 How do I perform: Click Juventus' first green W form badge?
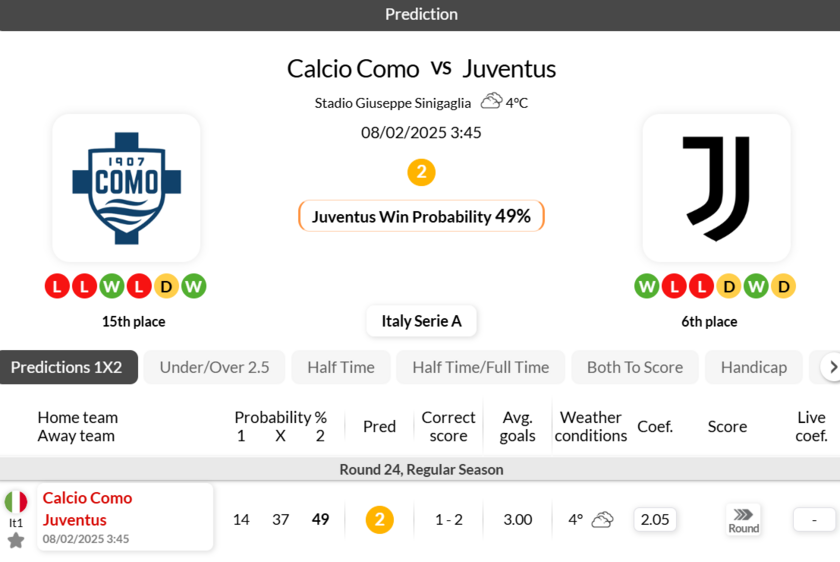(x=647, y=286)
